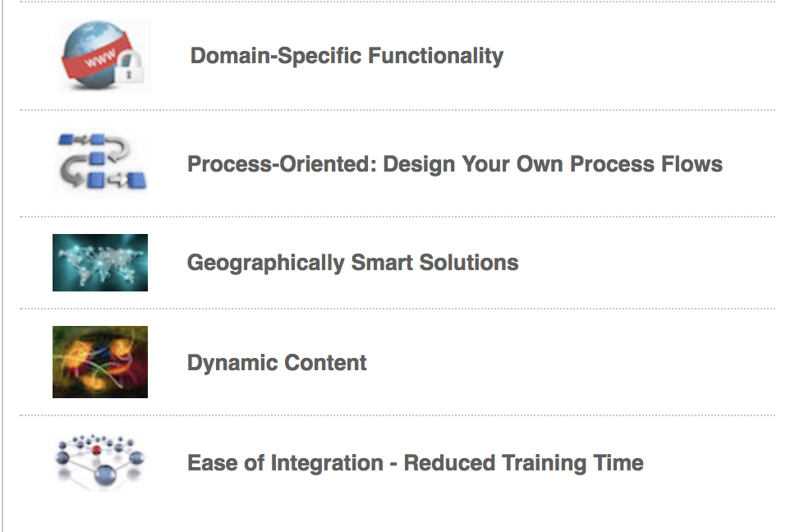The height and width of the screenshot is (532, 795).
Task: Click the globe with padlock icon
Action: click(104, 55)
